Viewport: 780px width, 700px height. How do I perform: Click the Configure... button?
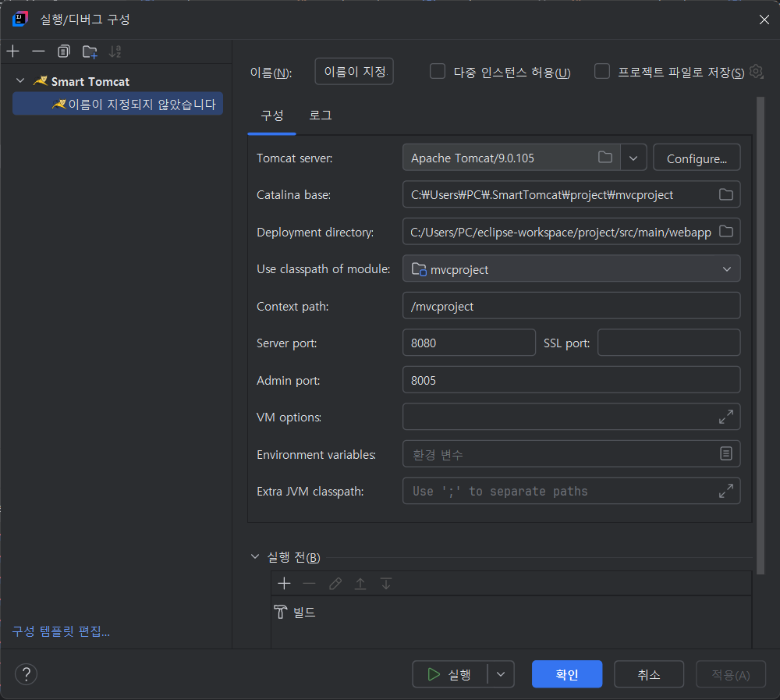[697, 158]
